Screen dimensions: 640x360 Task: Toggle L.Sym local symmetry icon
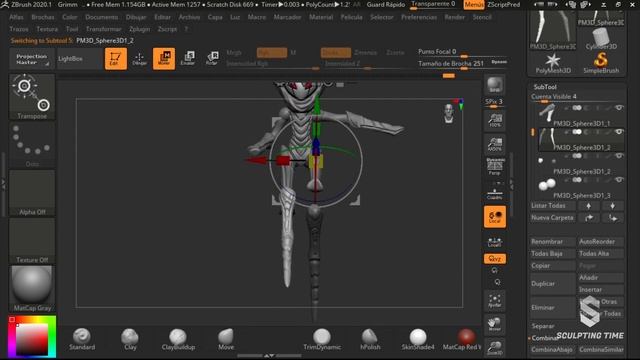(495, 241)
